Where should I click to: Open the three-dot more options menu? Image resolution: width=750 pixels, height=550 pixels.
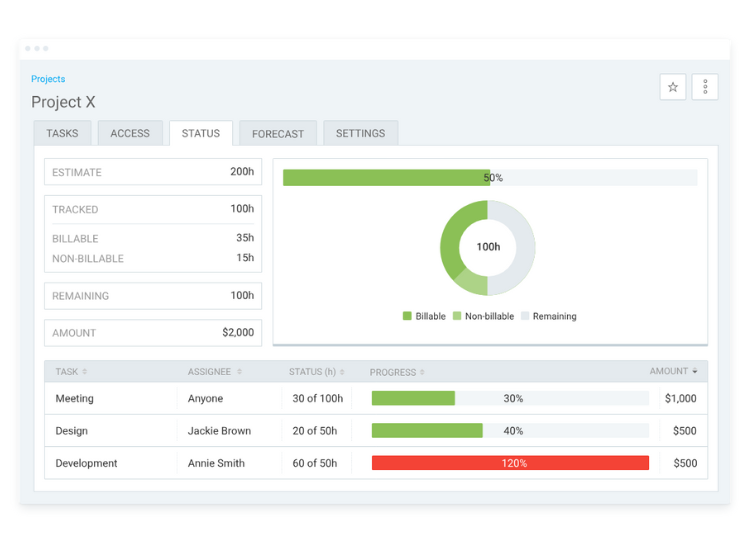[x=705, y=87]
